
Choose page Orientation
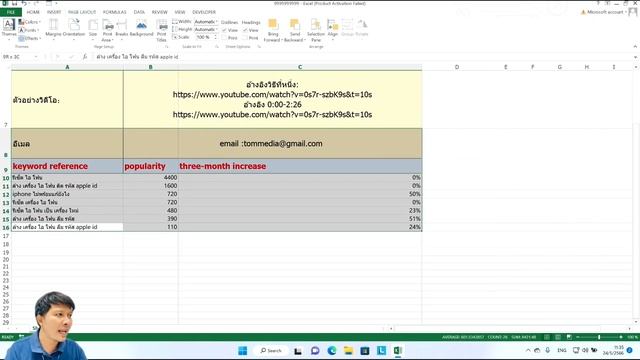point(74,28)
